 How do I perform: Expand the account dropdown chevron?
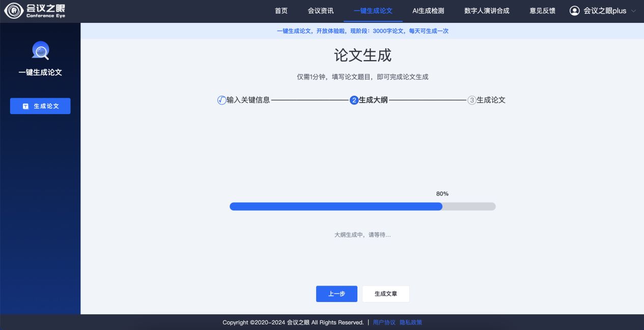633,11
